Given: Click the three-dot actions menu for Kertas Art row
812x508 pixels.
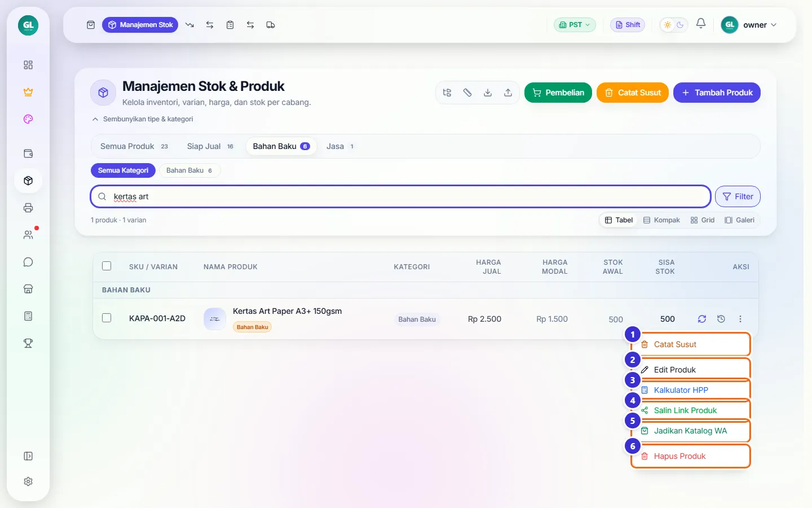Looking at the screenshot, I should tap(740, 319).
